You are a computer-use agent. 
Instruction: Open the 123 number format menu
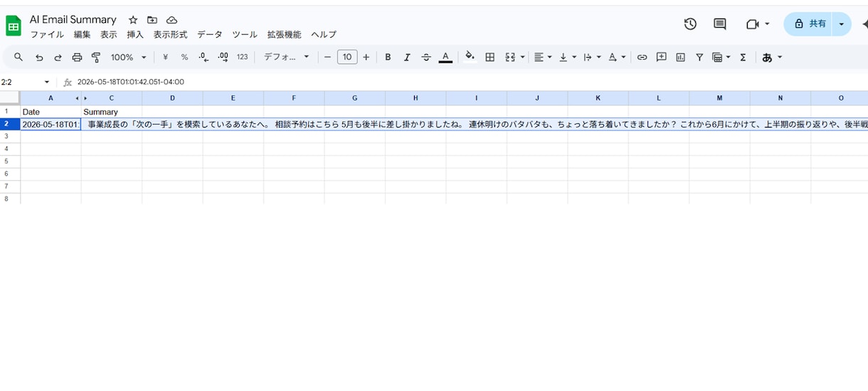(x=243, y=57)
